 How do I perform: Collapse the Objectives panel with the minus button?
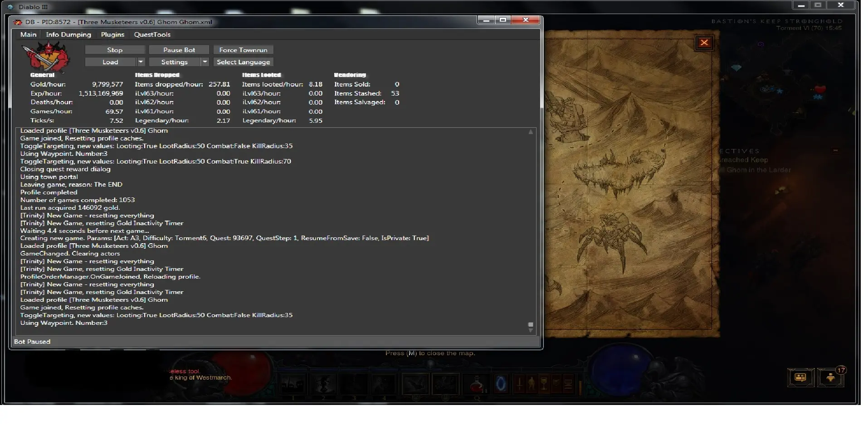[x=835, y=151]
